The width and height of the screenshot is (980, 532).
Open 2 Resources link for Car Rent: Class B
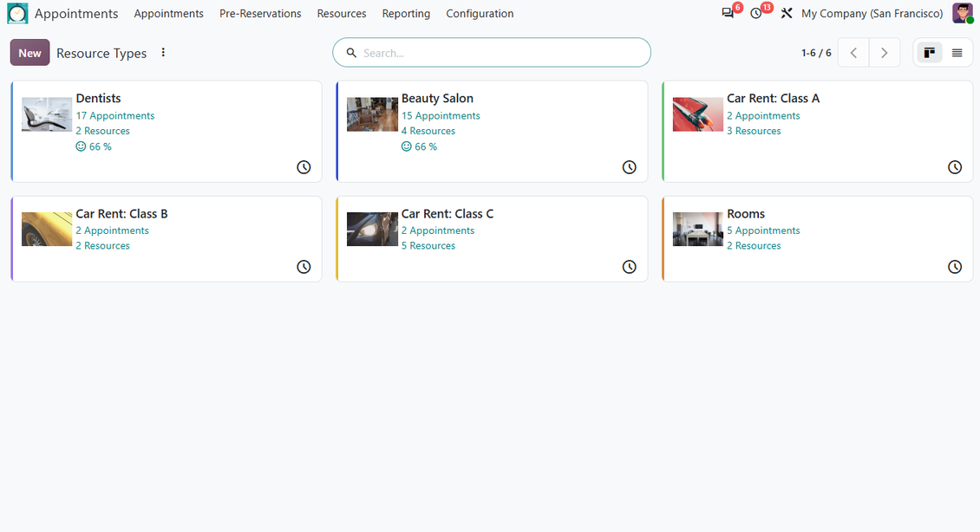[102, 246]
